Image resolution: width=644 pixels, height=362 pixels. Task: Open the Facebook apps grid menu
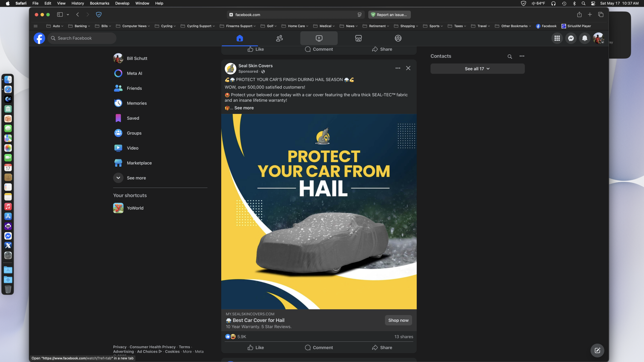(557, 38)
